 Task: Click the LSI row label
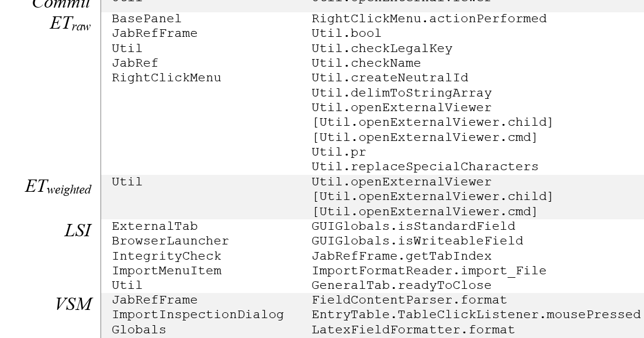click(78, 230)
